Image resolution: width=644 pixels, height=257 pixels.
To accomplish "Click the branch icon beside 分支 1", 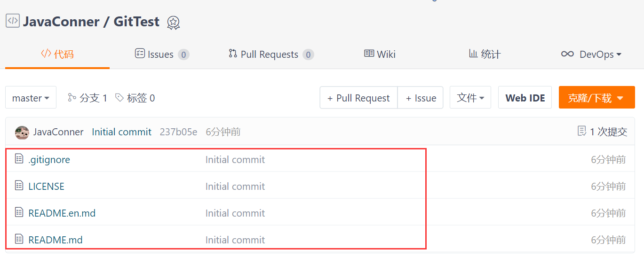I will coord(72,98).
